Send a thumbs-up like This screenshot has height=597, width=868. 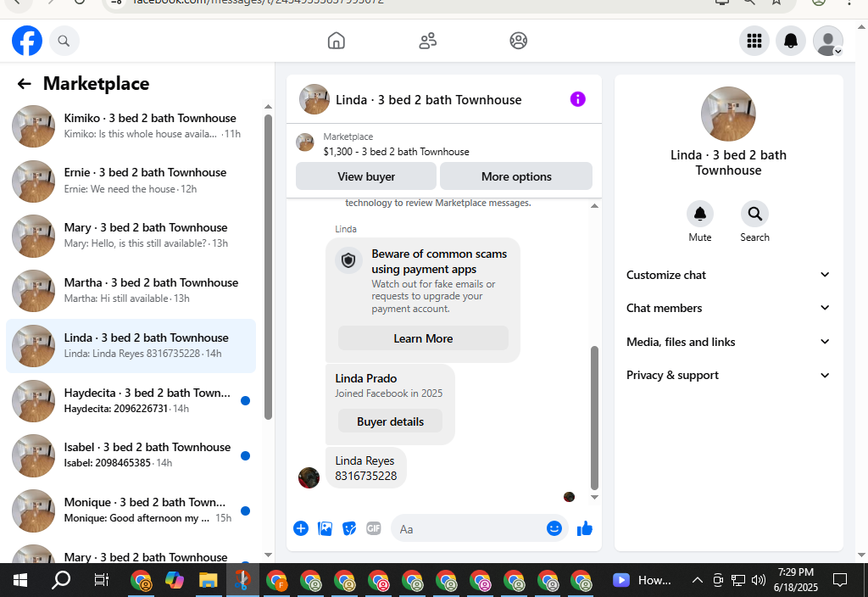[585, 529]
